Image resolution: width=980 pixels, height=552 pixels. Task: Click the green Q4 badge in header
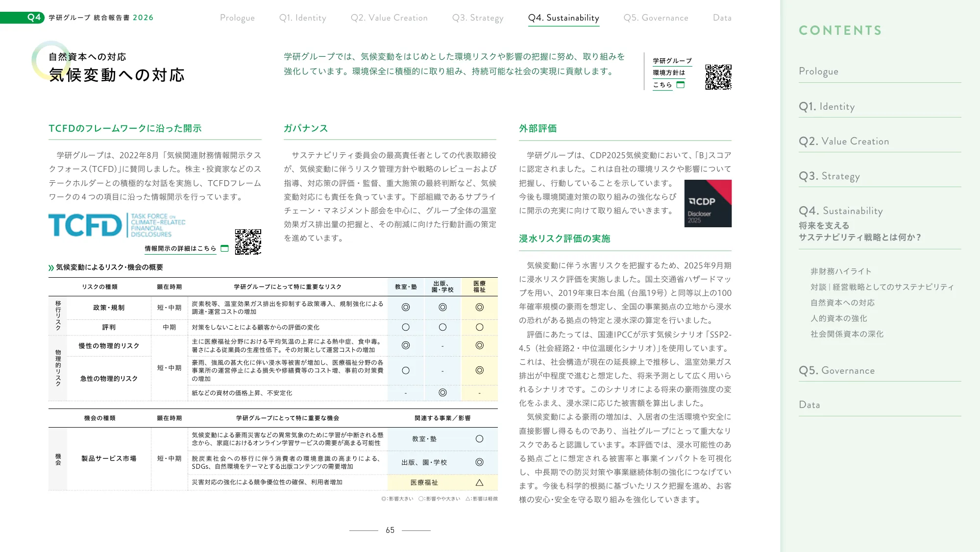tap(23, 18)
